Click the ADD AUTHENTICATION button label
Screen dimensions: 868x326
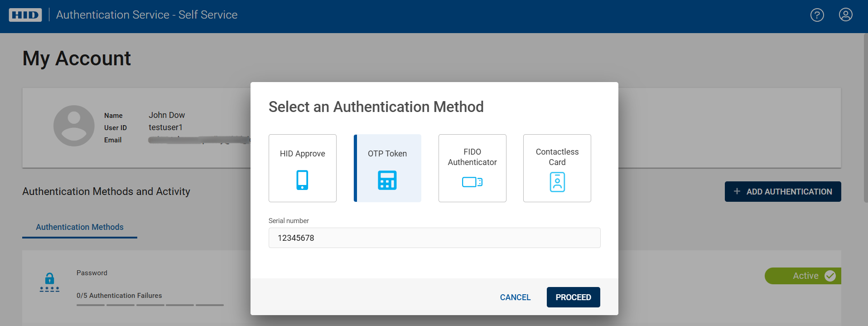tap(789, 192)
